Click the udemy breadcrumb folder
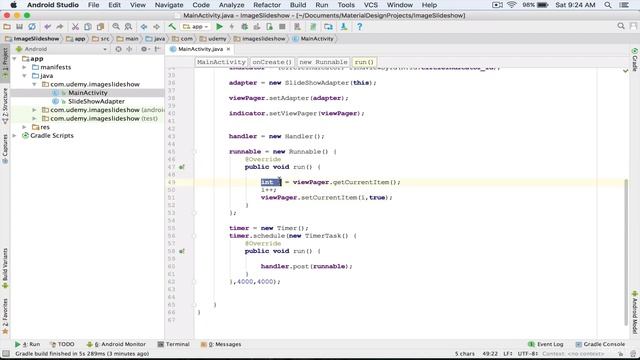 tap(213, 38)
